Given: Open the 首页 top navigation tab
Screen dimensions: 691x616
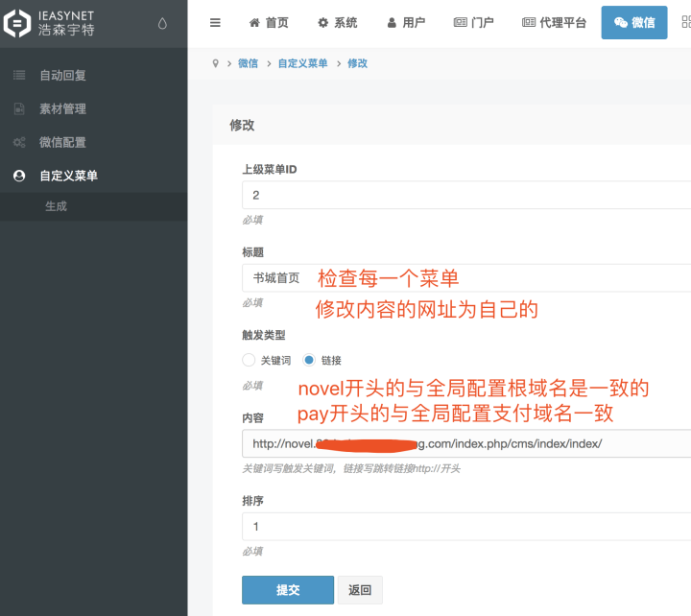Looking at the screenshot, I should point(269,22).
